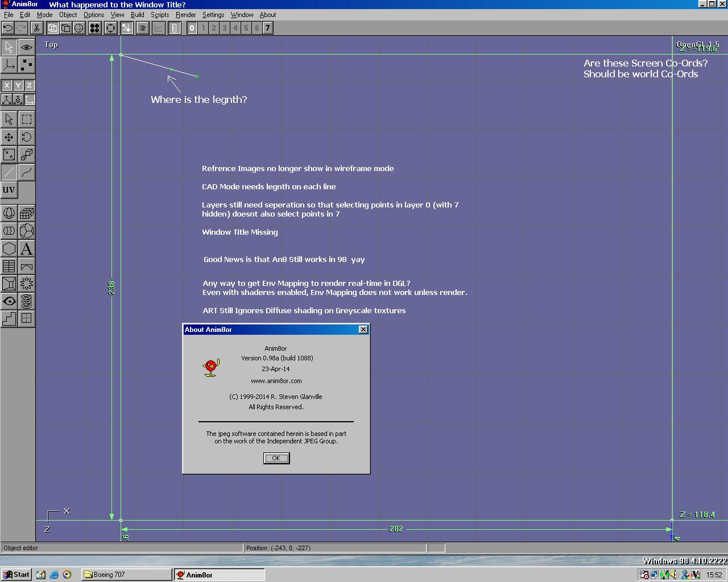Select the star/gear shape tool
This screenshot has height=582, width=728.
tap(26, 284)
